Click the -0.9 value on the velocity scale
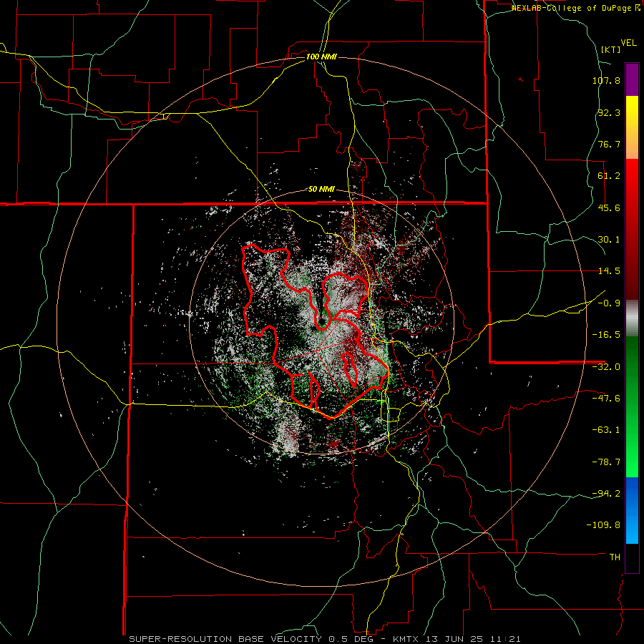644x644 pixels. pos(609,303)
